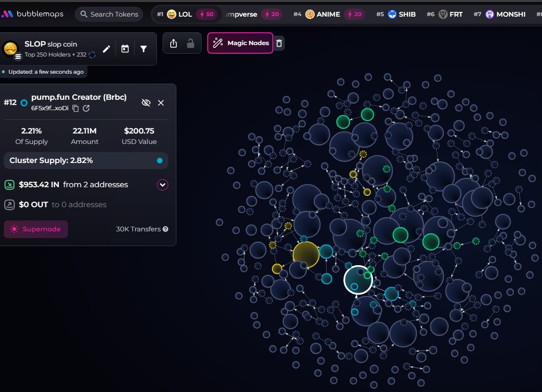Open wallet address in external explorer
Viewport: 542px width, 392px height.
[86, 108]
